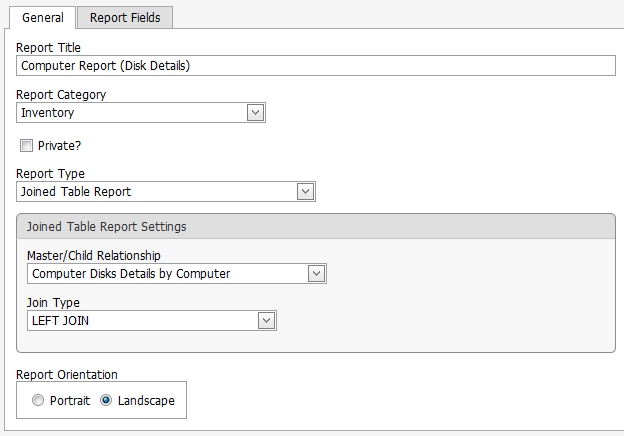The width and height of the screenshot is (624, 436).
Task: Expand the Report Type dropdown arrow
Action: coord(305,191)
